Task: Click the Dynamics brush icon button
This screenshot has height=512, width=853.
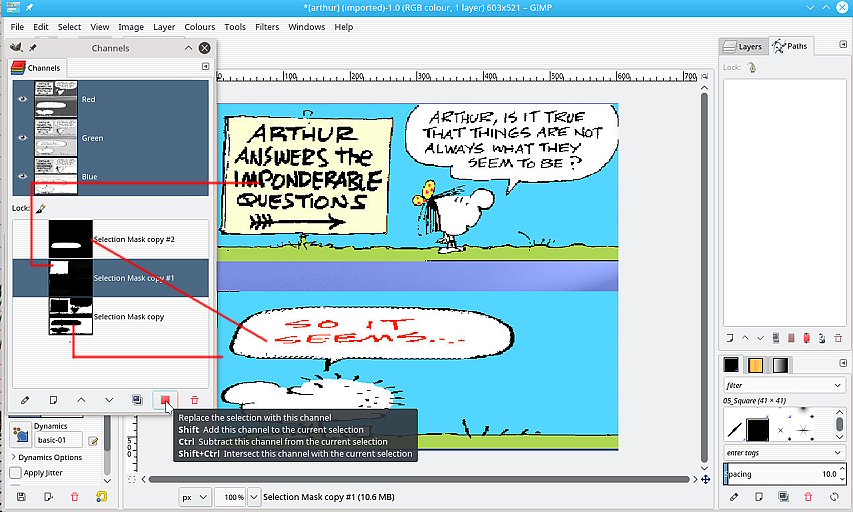Action: [21, 435]
